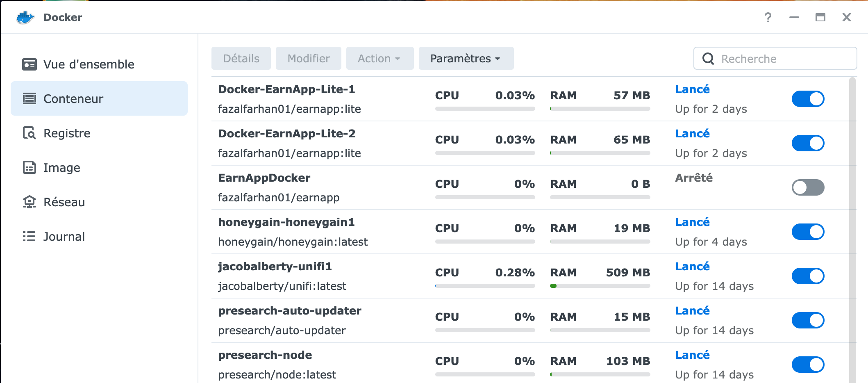Toggle presearch-node container off
The image size is (868, 383).
click(x=808, y=365)
